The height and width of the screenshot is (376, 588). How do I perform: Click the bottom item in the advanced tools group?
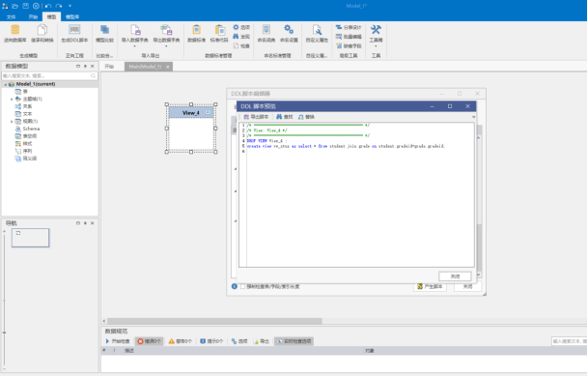point(349,45)
